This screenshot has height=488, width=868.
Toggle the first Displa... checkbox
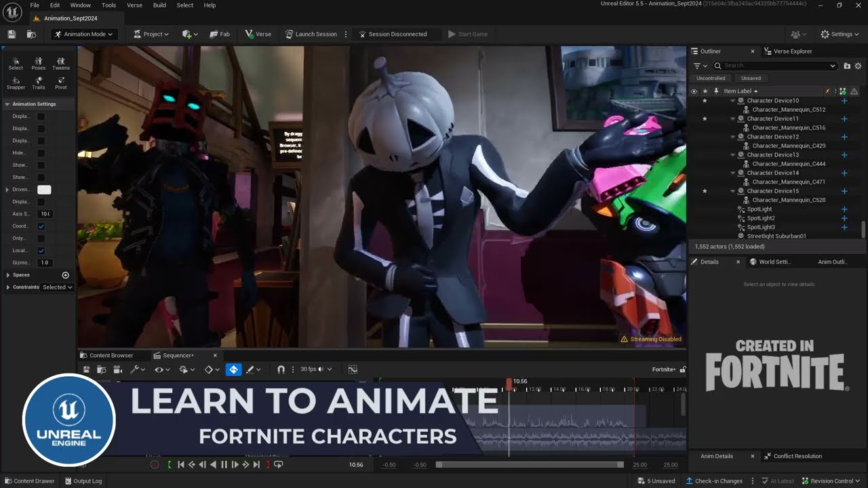tap(41, 117)
